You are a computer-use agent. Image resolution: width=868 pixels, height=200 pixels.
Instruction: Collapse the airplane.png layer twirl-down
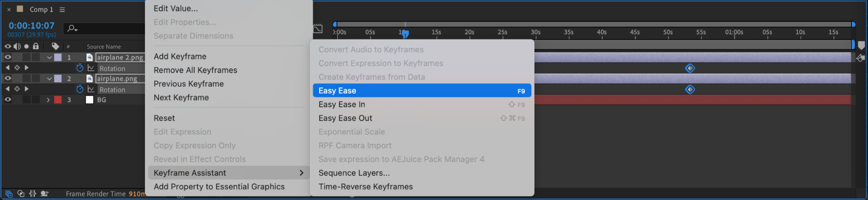click(49, 79)
